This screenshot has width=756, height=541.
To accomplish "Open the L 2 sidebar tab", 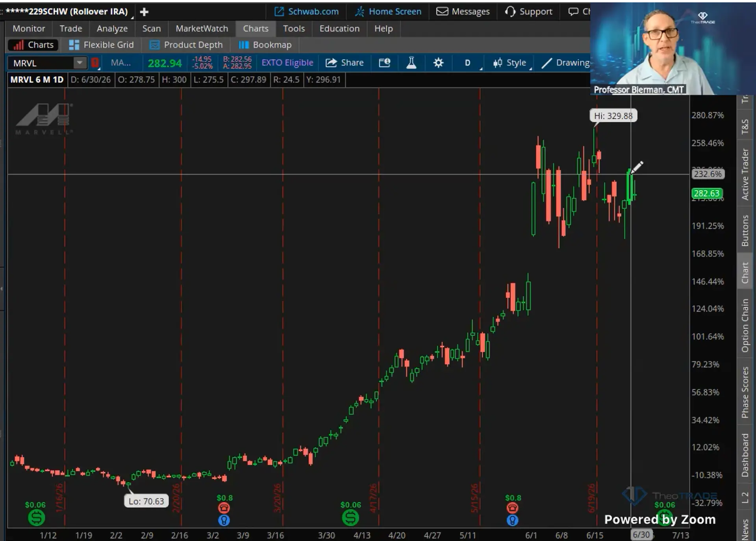I will [x=745, y=498].
